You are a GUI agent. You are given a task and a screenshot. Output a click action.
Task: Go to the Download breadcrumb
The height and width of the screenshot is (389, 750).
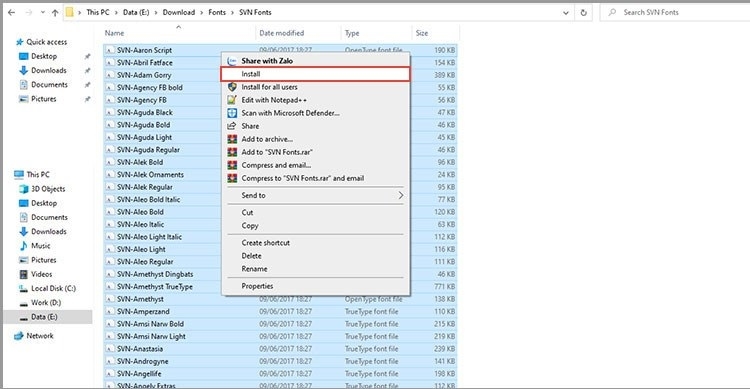coord(178,12)
